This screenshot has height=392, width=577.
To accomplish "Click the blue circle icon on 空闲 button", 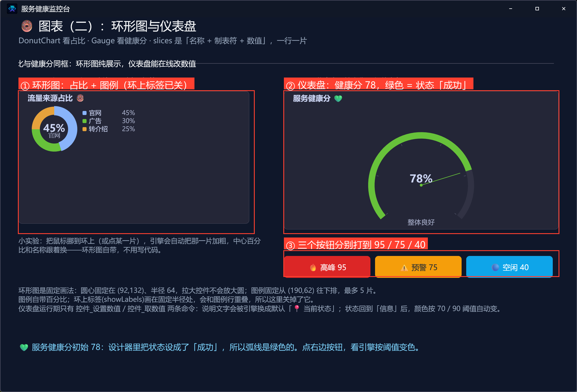I will coord(495,267).
